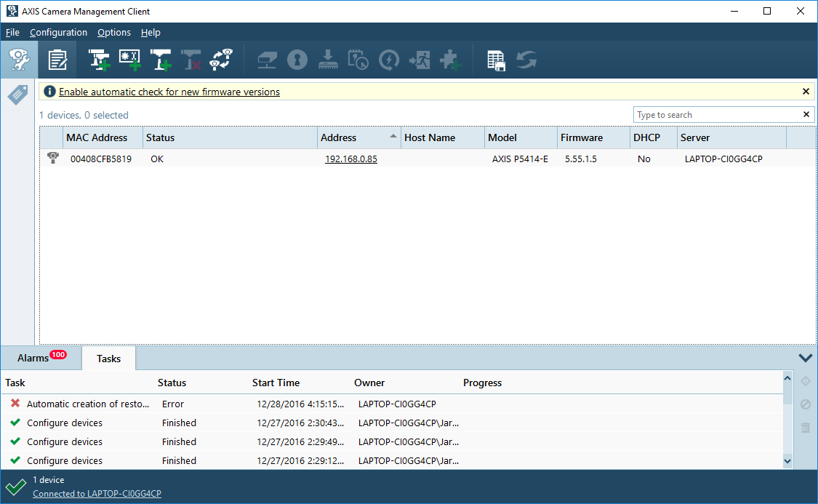Click the Add Devices from File icon
This screenshot has height=504, width=818.
coord(161,60)
